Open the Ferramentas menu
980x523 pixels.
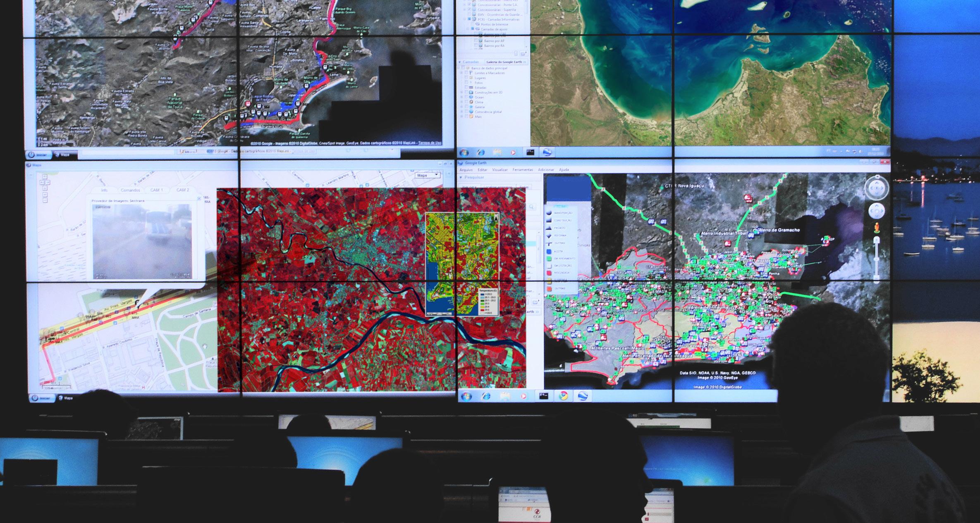pos(523,170)
